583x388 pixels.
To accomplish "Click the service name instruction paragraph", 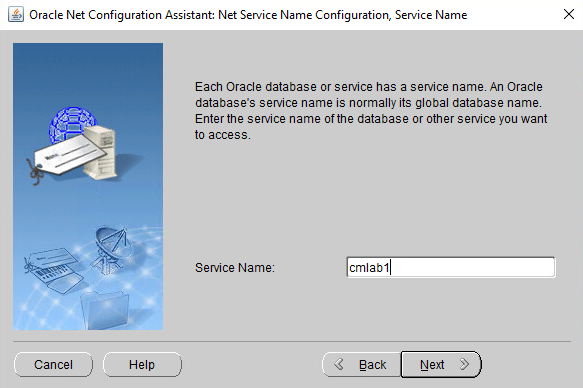I will point(371,111).
